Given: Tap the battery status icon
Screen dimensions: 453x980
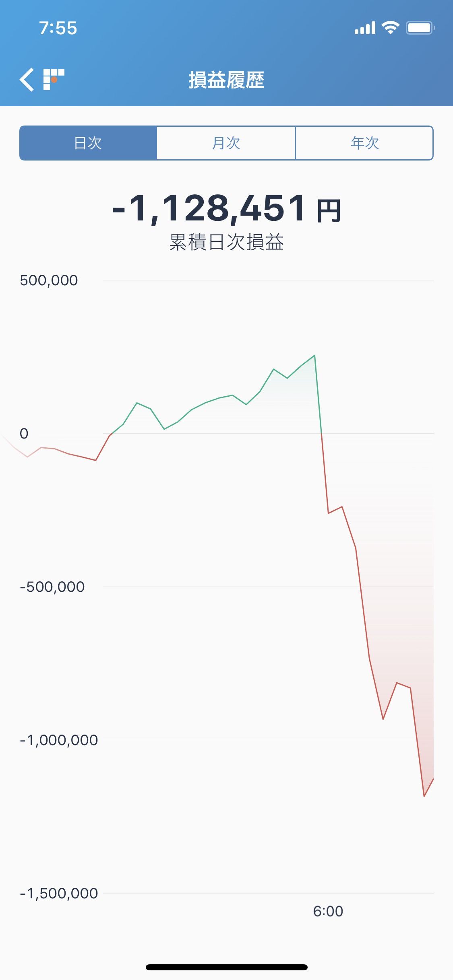Looking at the screenshot, I should coord(420,28).
